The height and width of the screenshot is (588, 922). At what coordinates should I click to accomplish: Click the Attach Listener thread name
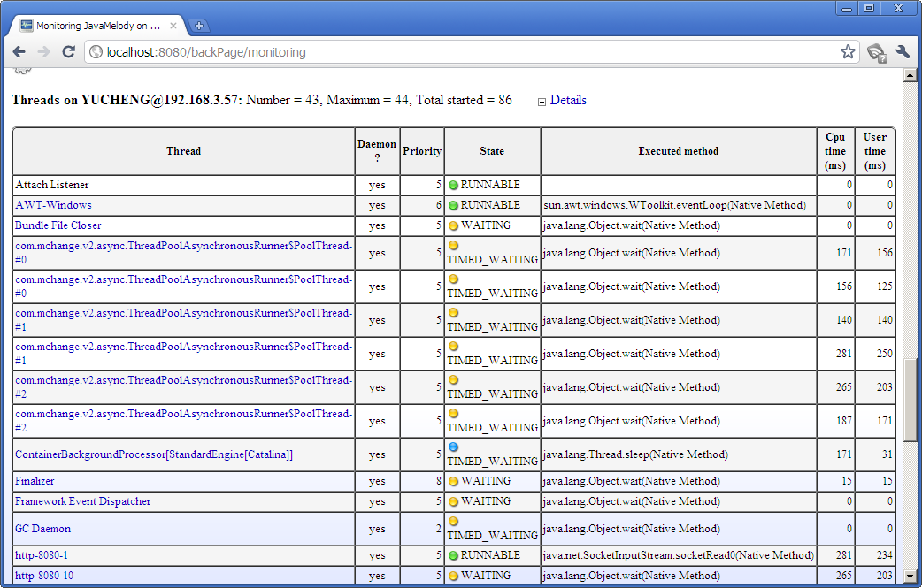click(51, 185)
